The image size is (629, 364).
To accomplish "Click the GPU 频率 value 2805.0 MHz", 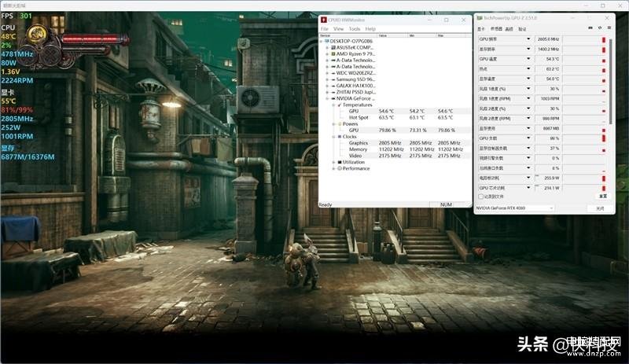I will coord(547,39).
